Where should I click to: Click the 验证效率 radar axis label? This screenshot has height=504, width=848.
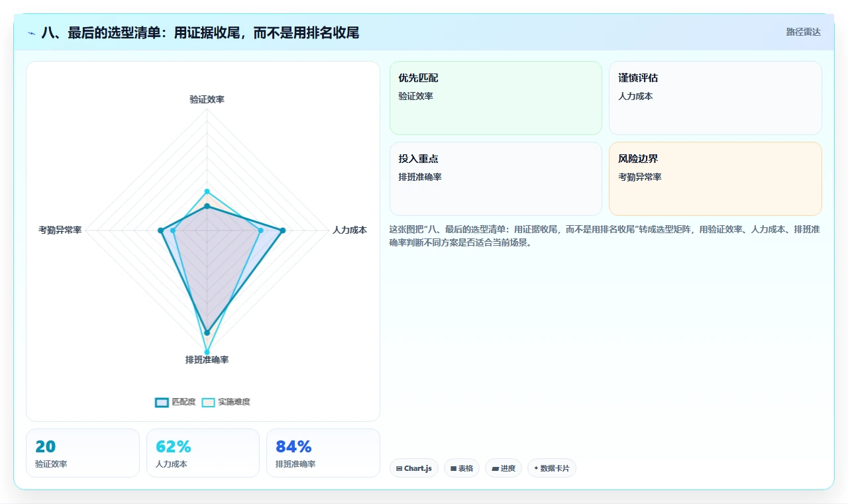click(207, 99)
